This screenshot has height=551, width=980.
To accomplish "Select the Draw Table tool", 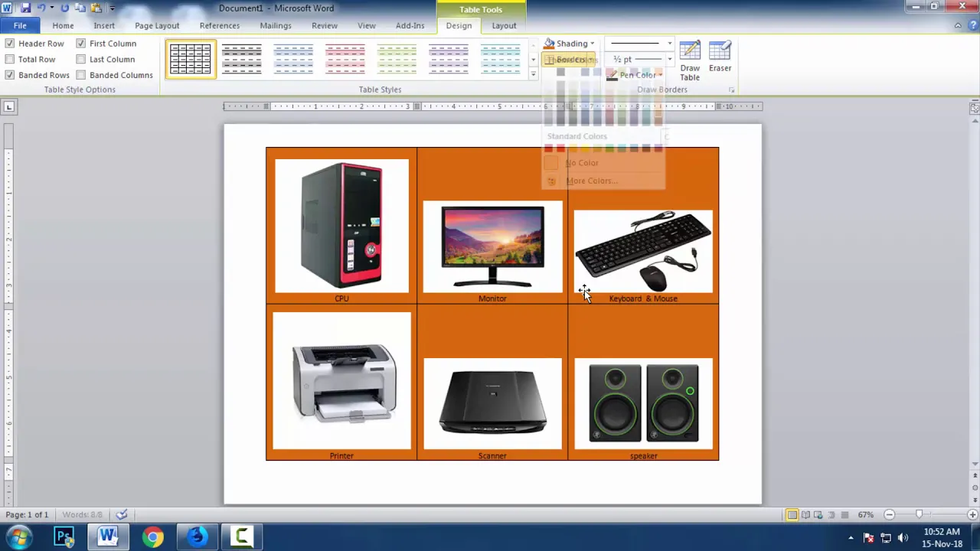I will [x=690, y=60].
